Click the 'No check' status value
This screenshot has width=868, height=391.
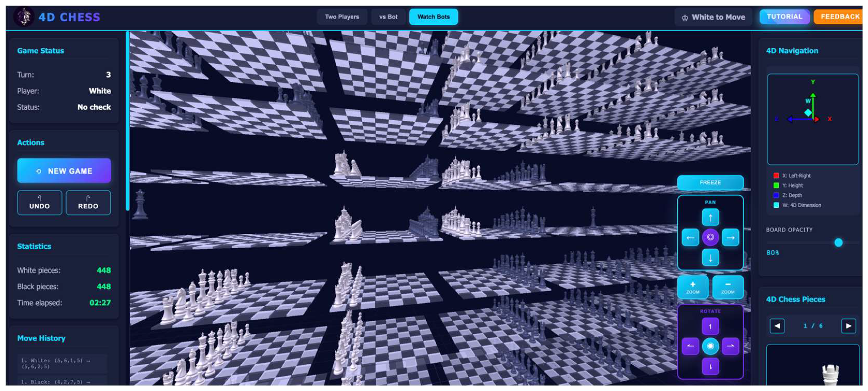(x=94, y=107)
